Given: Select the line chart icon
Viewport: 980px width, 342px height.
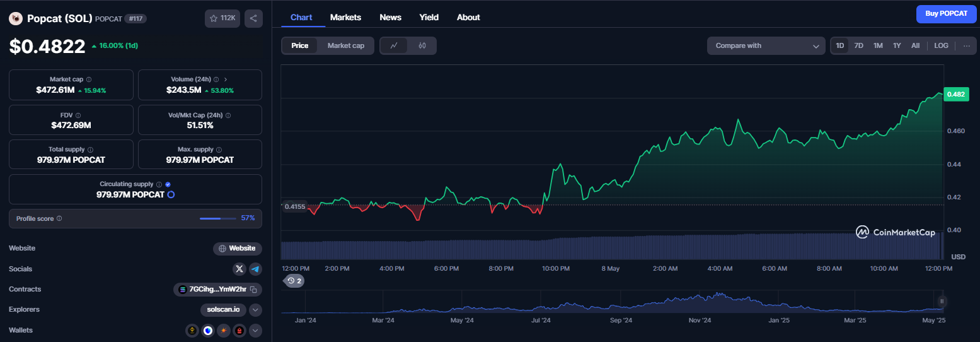Looking at the screenshot, I should (x=394, y=45).
